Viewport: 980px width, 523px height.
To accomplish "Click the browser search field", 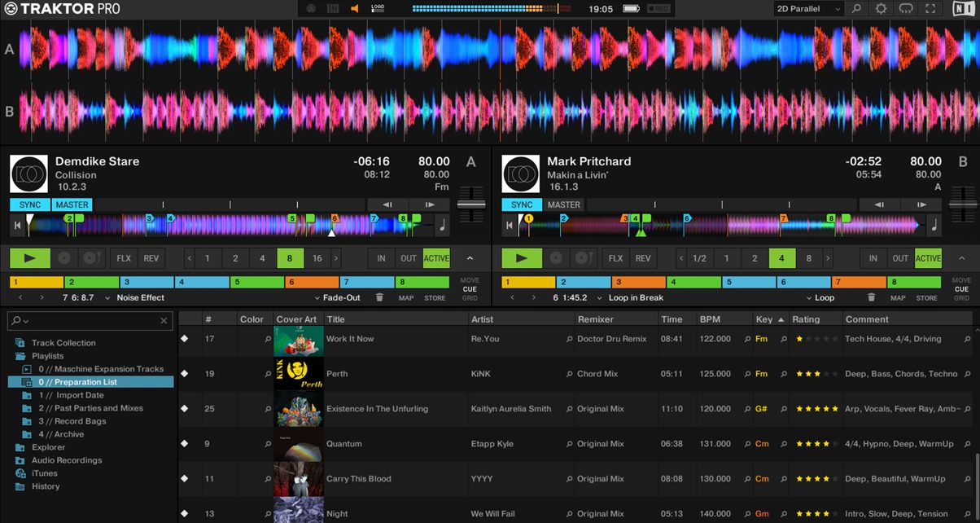I will [90, 321].
